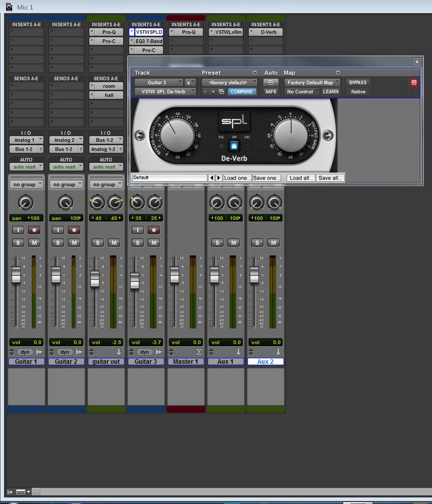Solo the Guitar 1 track

[18, 243]
